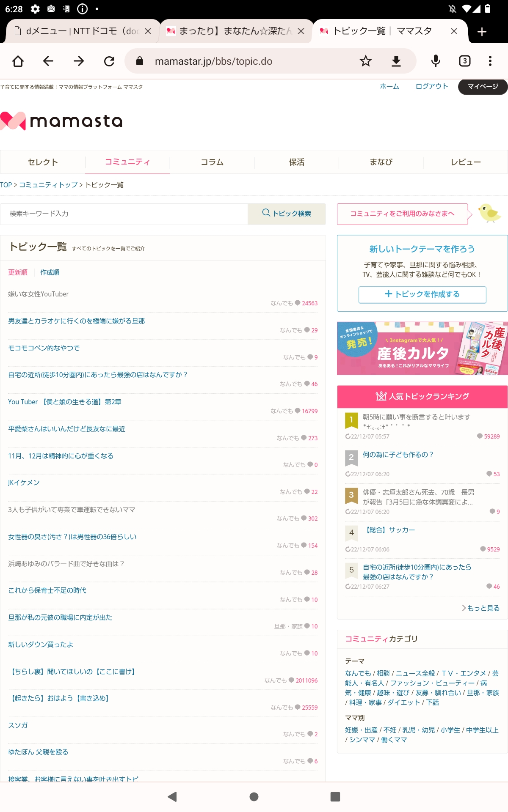Click the mamasta logo
The height and width of the screenshot is (812, 508).
point(62,121)
